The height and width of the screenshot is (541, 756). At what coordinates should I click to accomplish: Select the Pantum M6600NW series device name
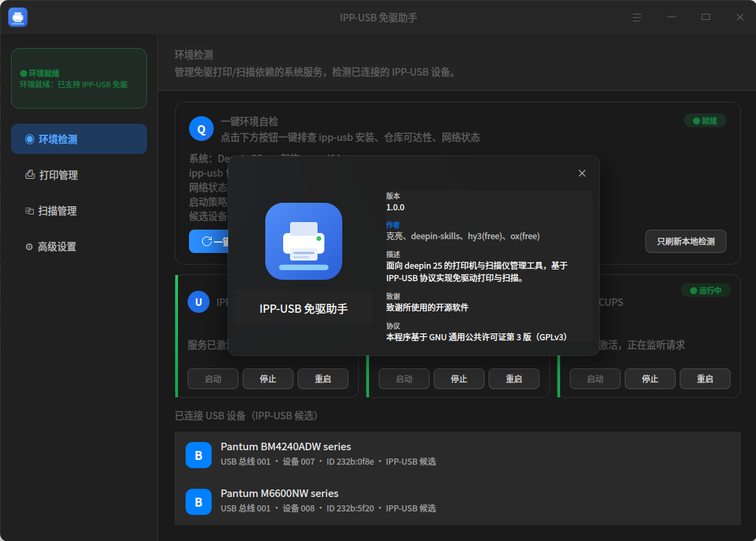tap(280, 494)
